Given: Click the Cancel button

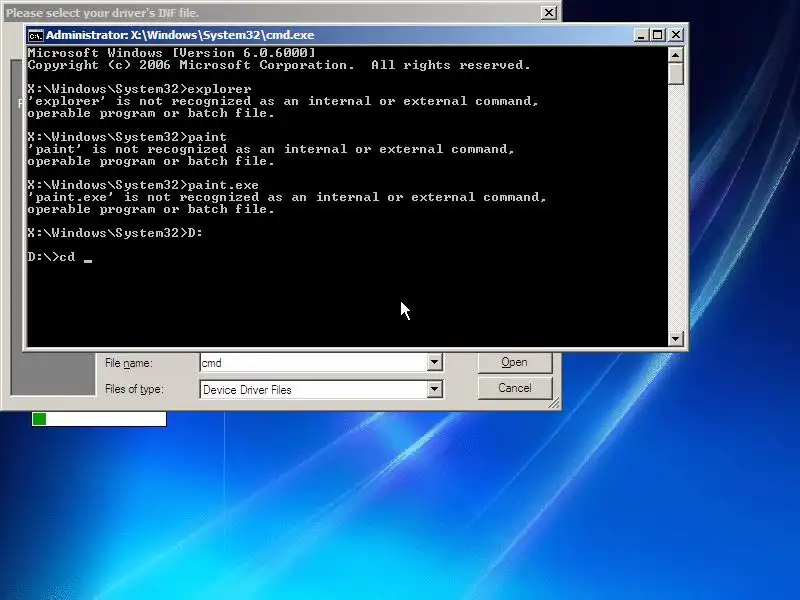Looking at the screenshot, I should pos(515,388).
